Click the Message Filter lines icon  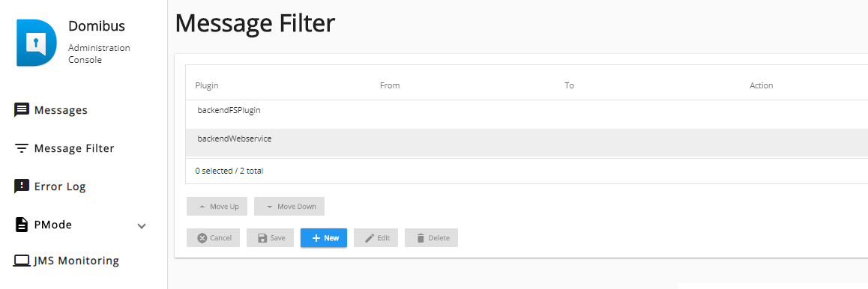point(21,149)
